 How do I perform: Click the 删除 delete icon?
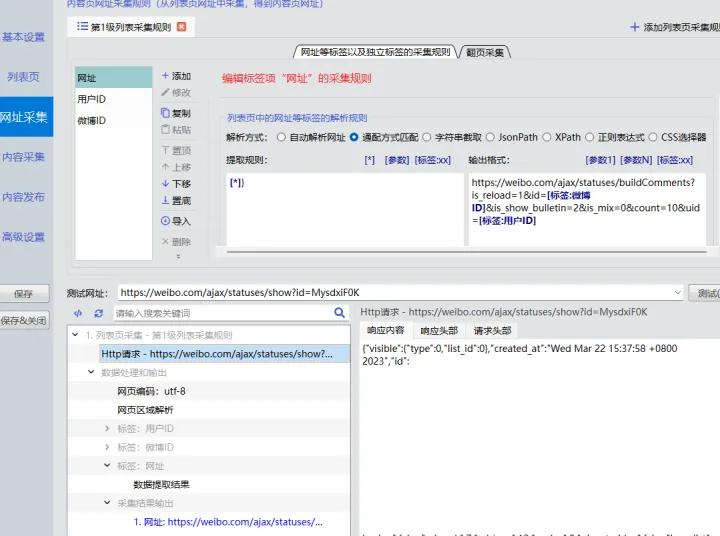point(165,241)
